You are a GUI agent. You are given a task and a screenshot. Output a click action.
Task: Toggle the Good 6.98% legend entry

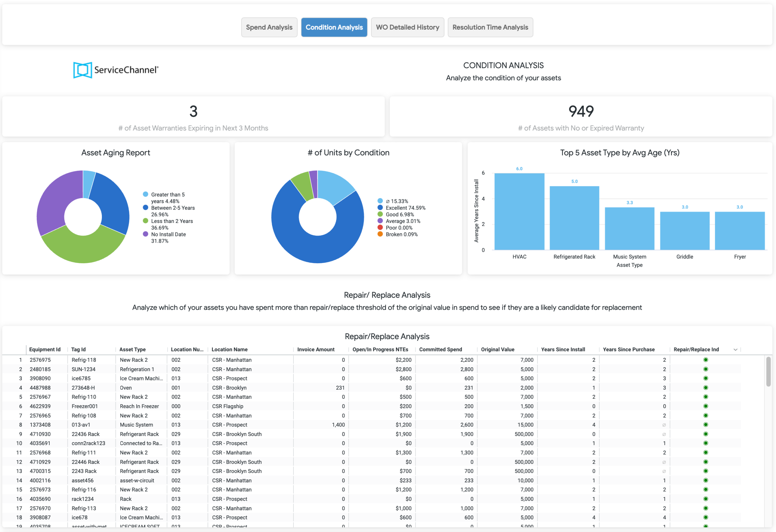(x=396, y=214)
